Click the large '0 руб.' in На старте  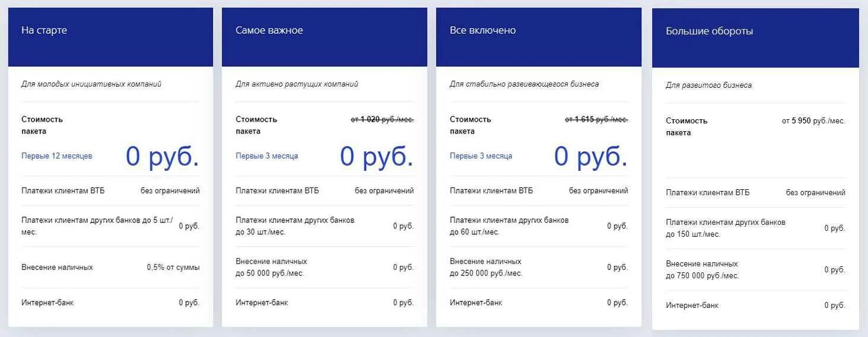pos(162,156)
